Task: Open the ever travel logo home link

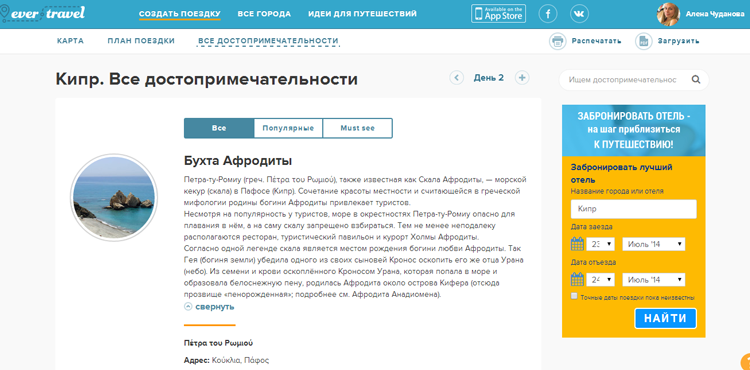Action: pos(43,13)
